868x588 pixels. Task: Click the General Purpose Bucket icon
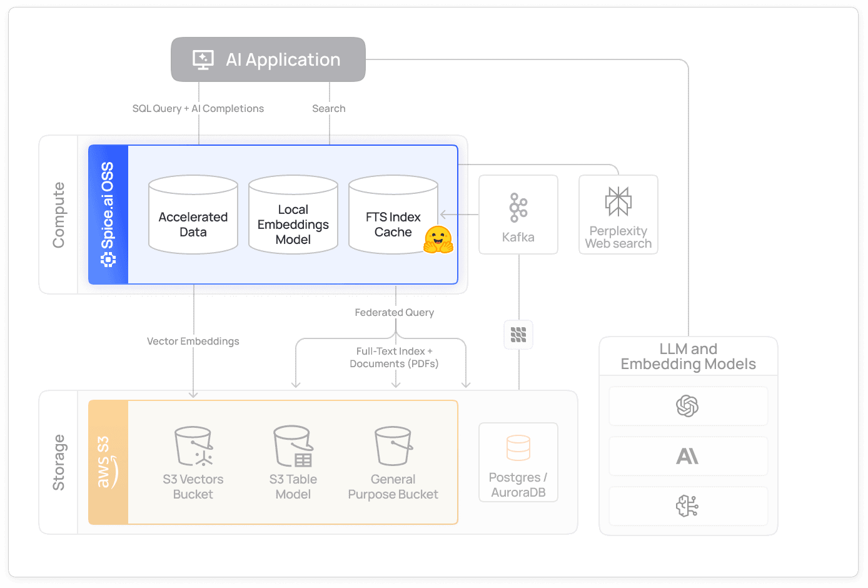[393, 444]
